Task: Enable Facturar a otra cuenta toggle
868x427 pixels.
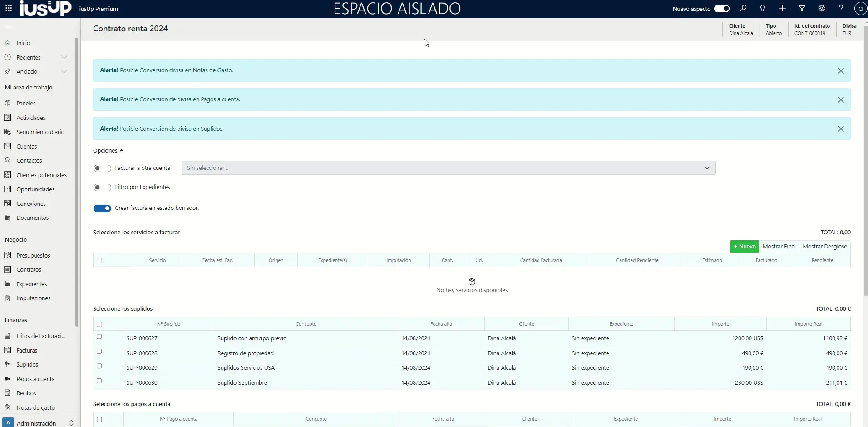Action: [102, 169]
